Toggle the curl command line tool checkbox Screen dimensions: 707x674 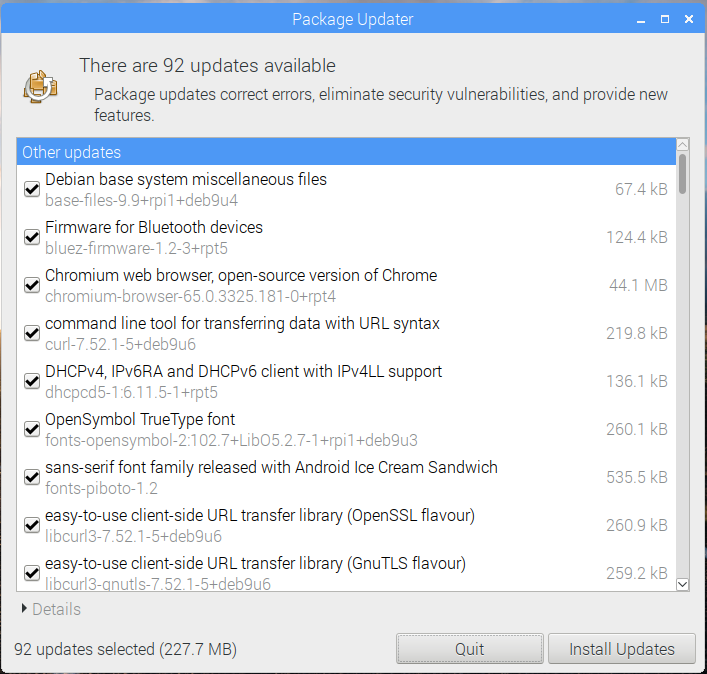[32, 333]
